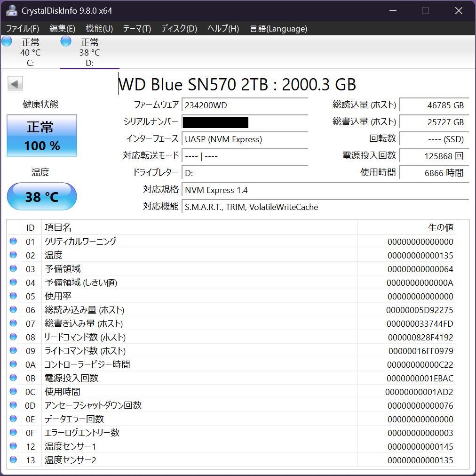Click status orb of row 06 総読み込み量

tap(13, 309)
